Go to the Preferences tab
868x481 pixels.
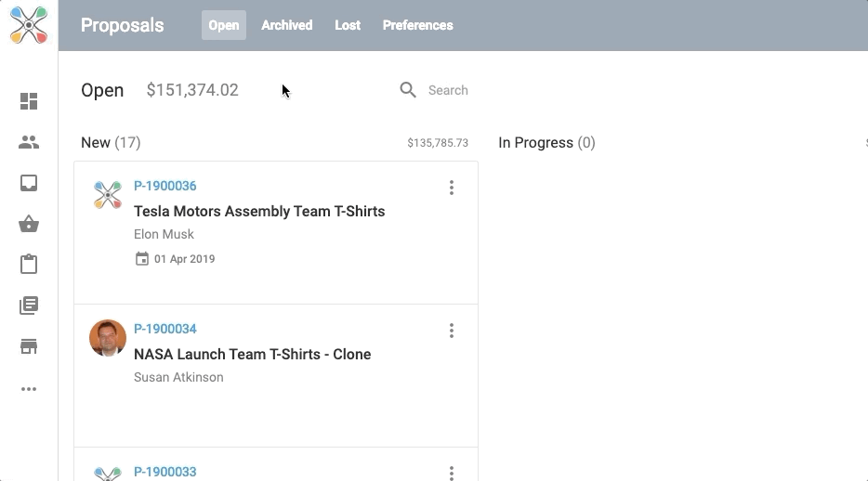tap(417, 25)
